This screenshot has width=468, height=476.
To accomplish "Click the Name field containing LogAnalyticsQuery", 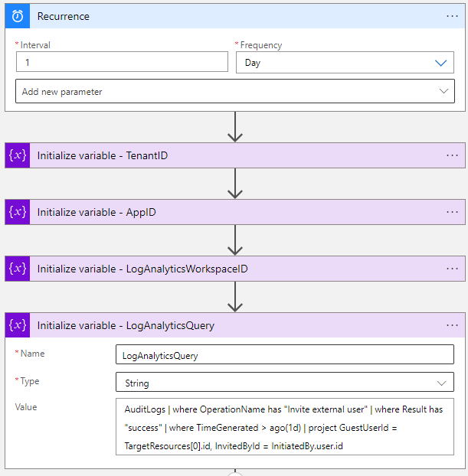I will pyautogui.click(x=285, y=354).
